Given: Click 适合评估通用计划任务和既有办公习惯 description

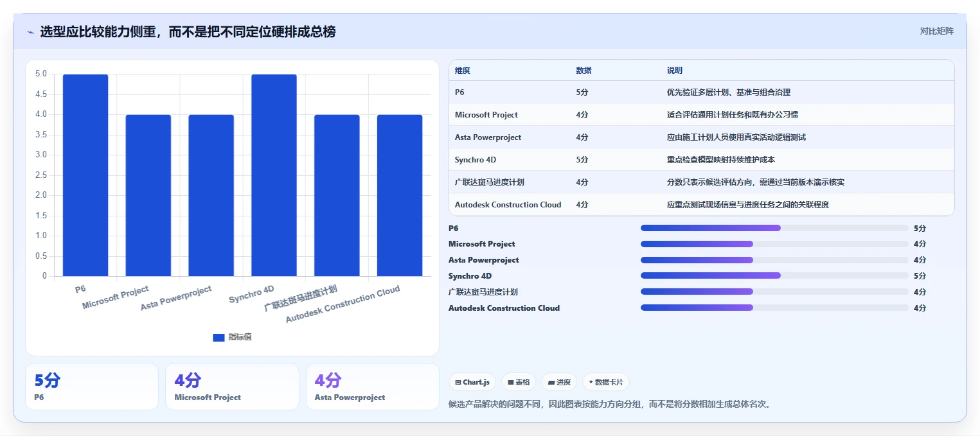Looking at the screenshot, I should [x=733, y=115].
